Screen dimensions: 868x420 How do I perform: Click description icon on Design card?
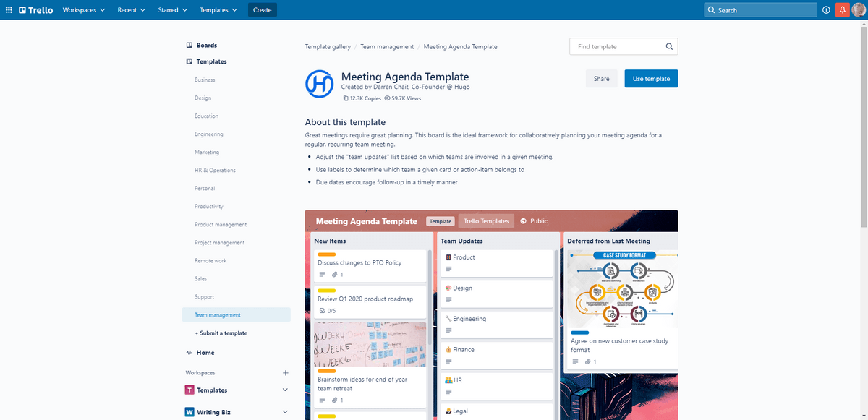448,300
